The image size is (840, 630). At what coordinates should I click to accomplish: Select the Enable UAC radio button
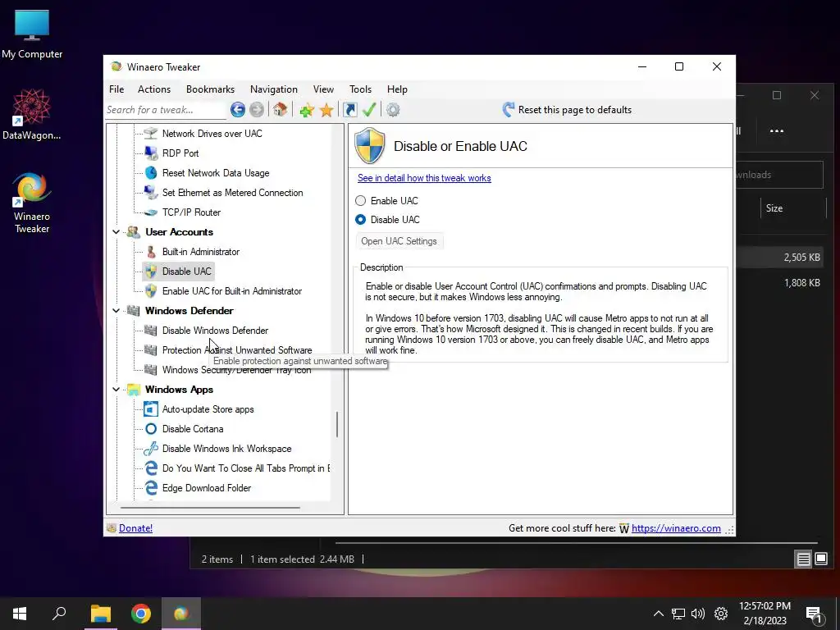(361, 200)
